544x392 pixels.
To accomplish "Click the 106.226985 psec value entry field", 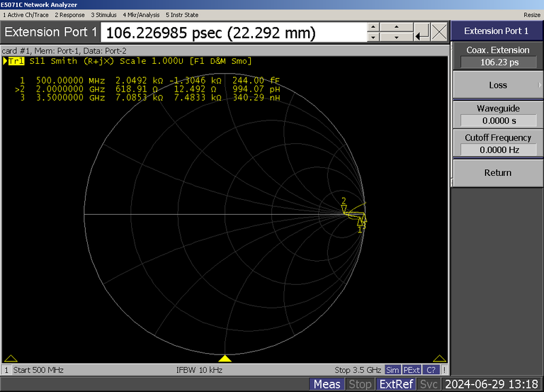I will [231, 32].
